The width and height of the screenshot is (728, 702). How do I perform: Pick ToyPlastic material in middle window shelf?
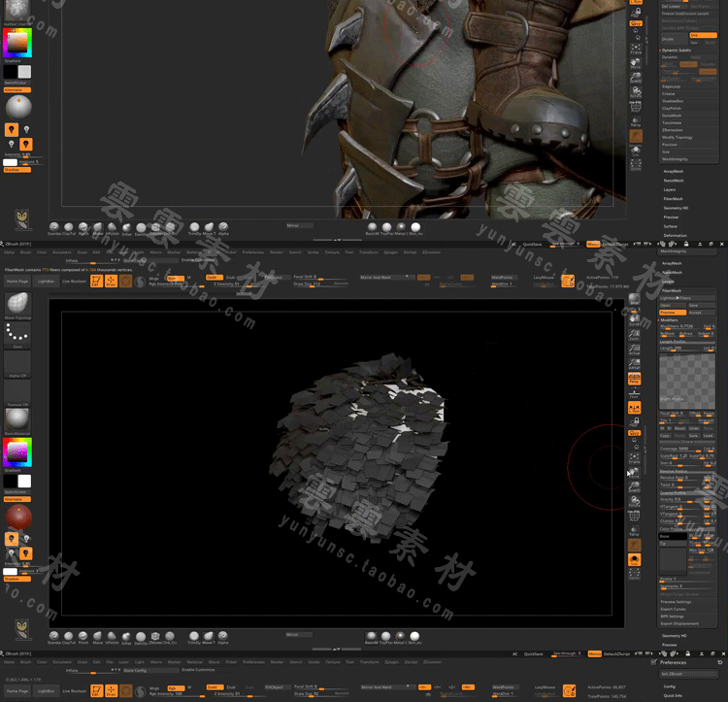tap(385, 638)
